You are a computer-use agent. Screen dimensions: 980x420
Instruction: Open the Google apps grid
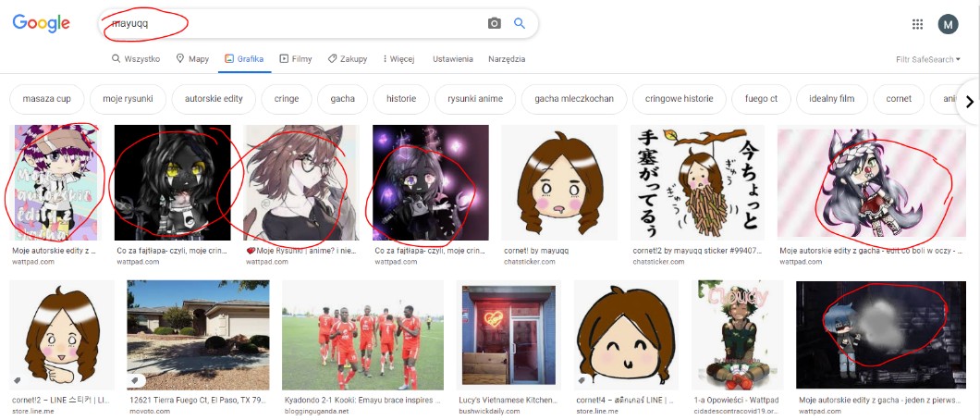917,24
